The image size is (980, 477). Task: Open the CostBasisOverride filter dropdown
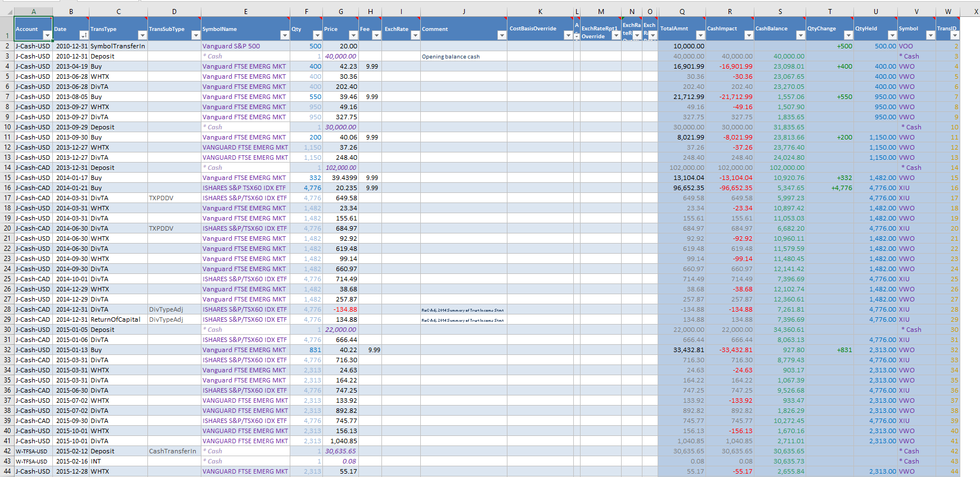click(x=568, y=35)
